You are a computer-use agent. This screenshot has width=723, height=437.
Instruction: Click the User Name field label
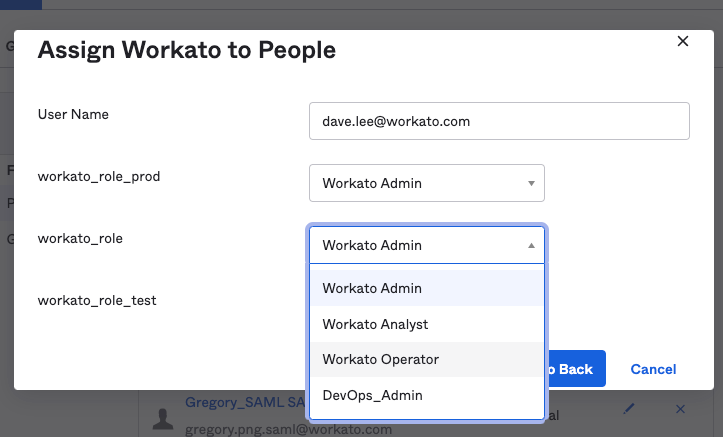[x=73, y=114]
